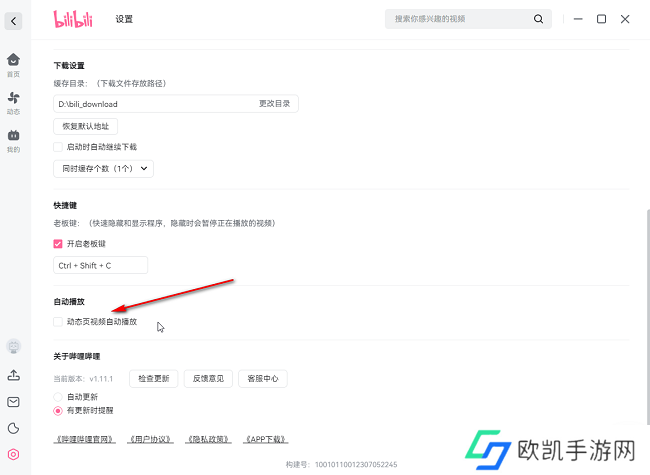Open the 首页 home sidebar icon
Viewport: 650px width, 475px height.
[x=13, y=65]
